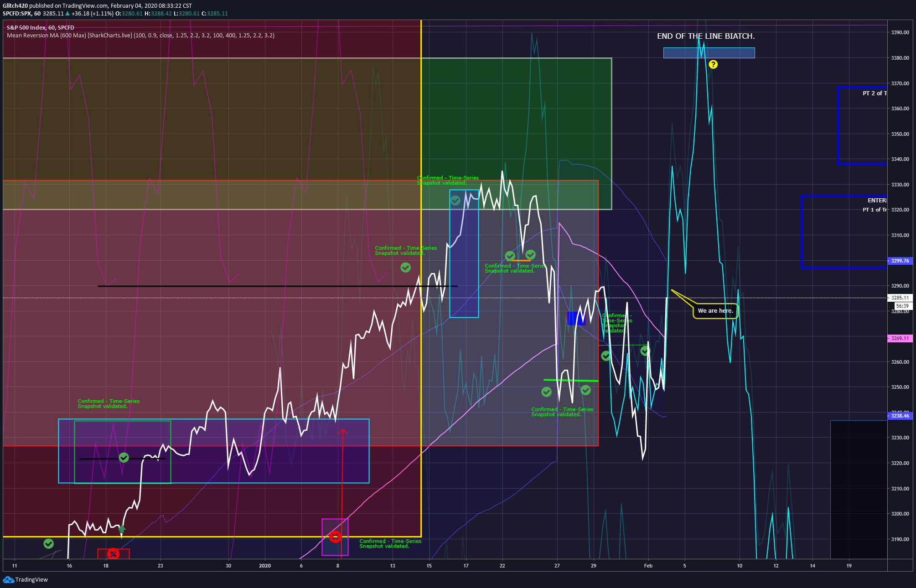
Task: Click the '27' date axis label
Action: click(557, 566)
